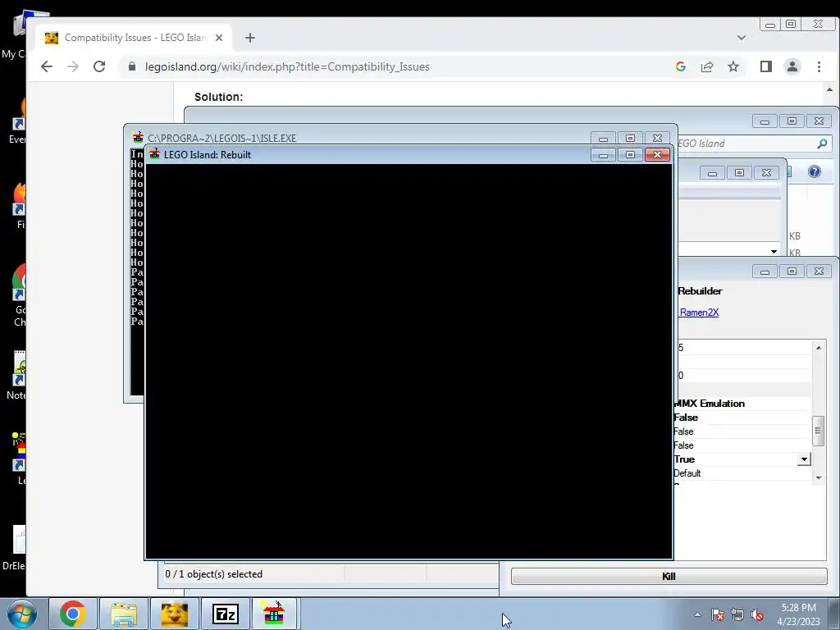Minimize the LEGO Island: Rebuilt window
840x630 pixels.
pyautogui.click(x=603, y=155)
